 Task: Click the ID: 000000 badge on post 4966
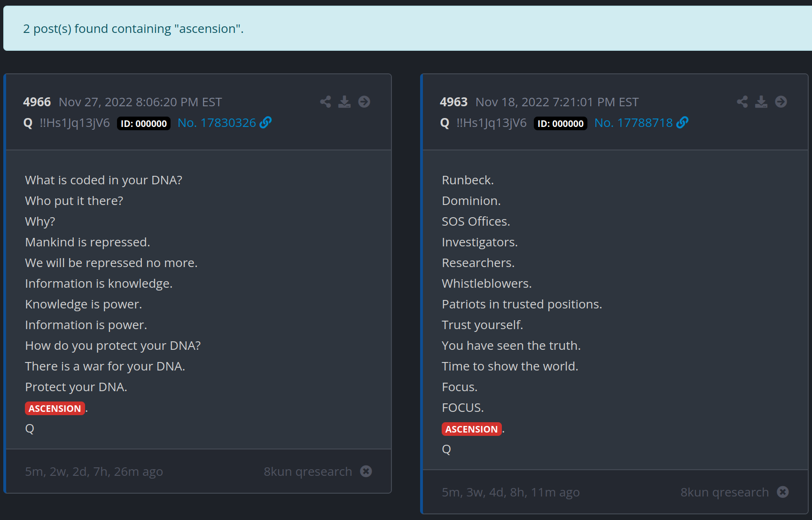pyautogui.click(x=144, y=124)
